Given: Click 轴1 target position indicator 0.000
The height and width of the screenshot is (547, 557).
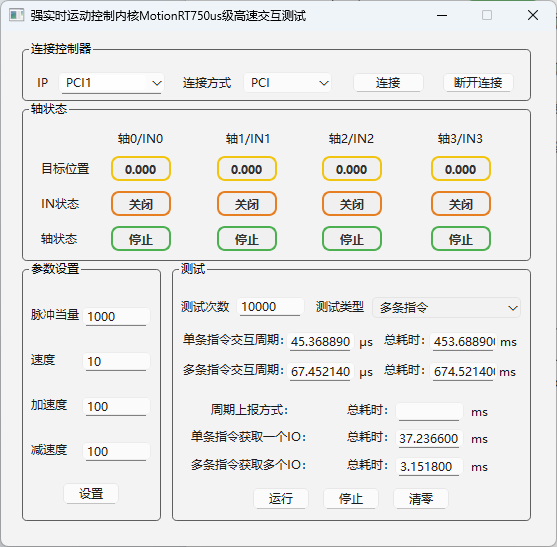Looking at the screenshot, I should click(247, 169).
